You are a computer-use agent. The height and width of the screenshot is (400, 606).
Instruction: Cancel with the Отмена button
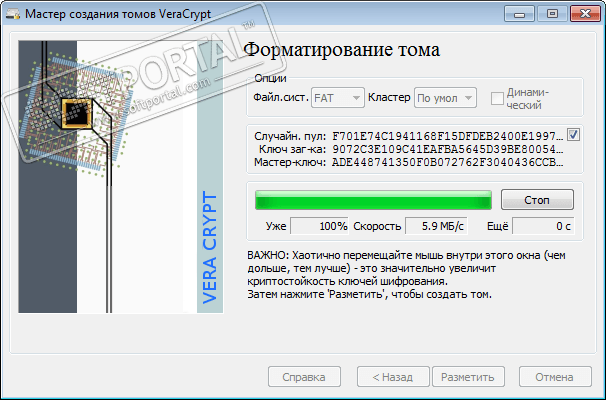pyautogui.click(x=555, y=377)
